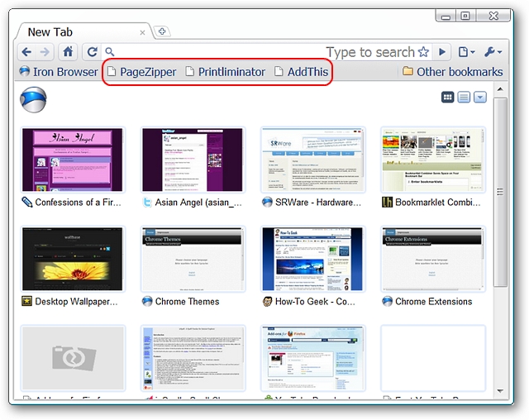
Task: Open the gray camera placeholder thumbnail
Action: [x=73, y=358]
